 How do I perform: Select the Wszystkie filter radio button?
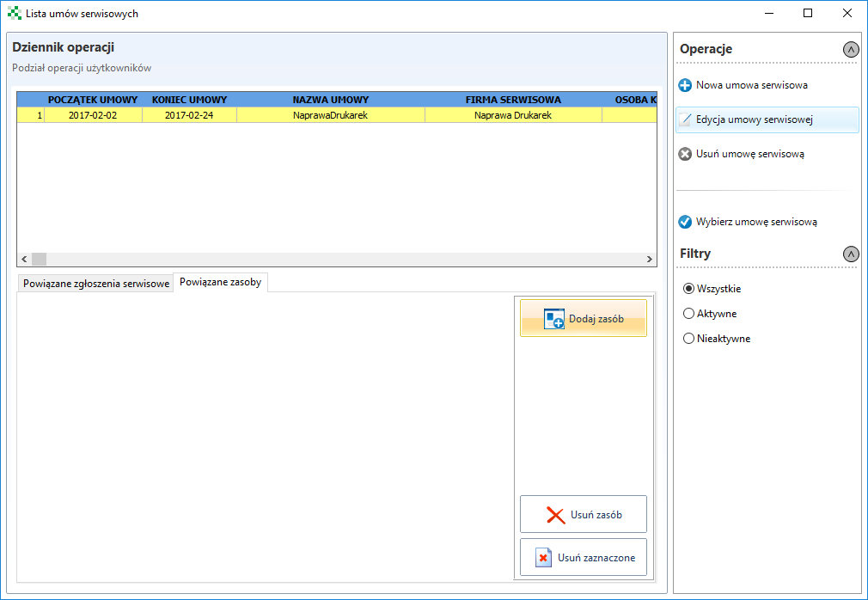(x=688, y=289)
